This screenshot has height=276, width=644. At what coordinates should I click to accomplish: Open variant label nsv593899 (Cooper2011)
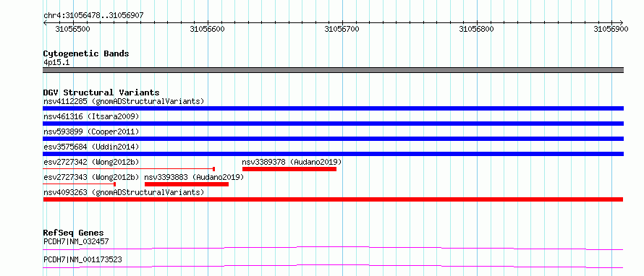(x=91, y=131)
